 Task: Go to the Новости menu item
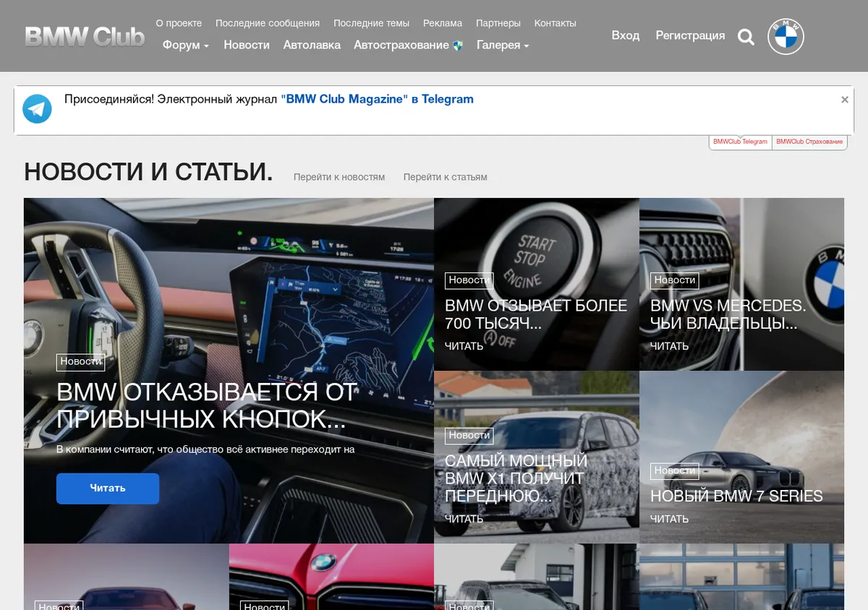tap(247, 45)
